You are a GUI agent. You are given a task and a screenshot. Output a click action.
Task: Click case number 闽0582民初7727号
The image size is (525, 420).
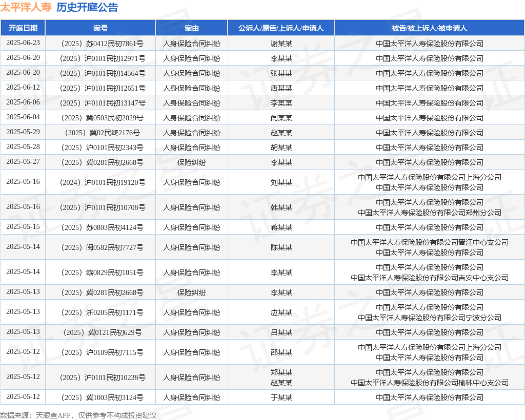point(102,247)
